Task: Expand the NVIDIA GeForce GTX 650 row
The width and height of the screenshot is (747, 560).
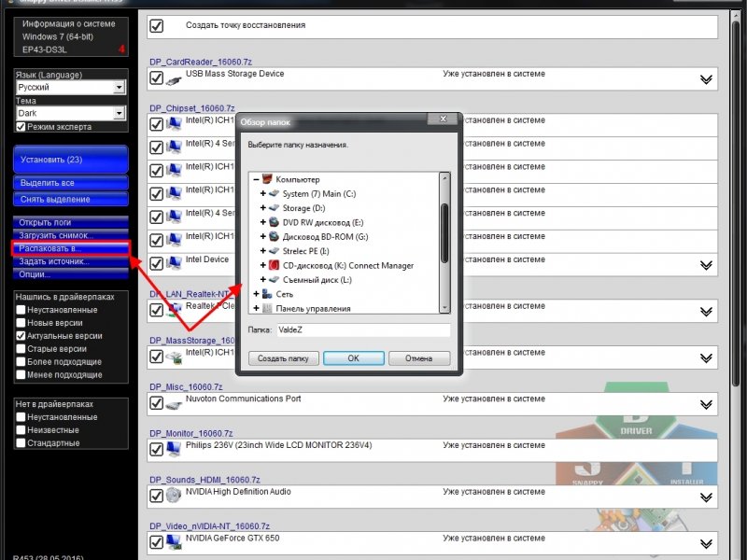Action: pos(706,544)
